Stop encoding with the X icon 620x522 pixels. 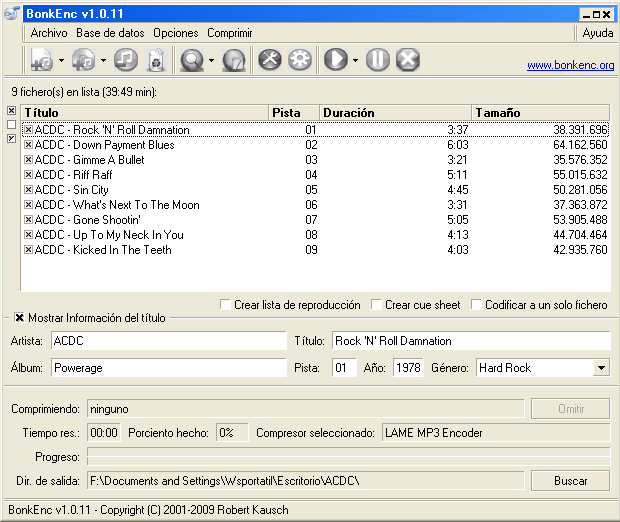pos(408,60)
